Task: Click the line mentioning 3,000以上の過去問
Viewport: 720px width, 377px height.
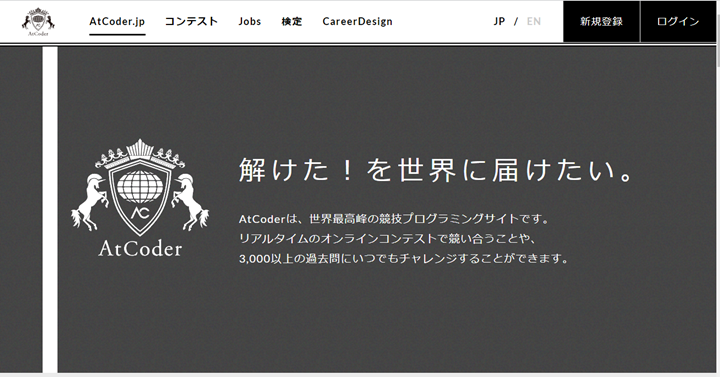Action: point(404,259)
